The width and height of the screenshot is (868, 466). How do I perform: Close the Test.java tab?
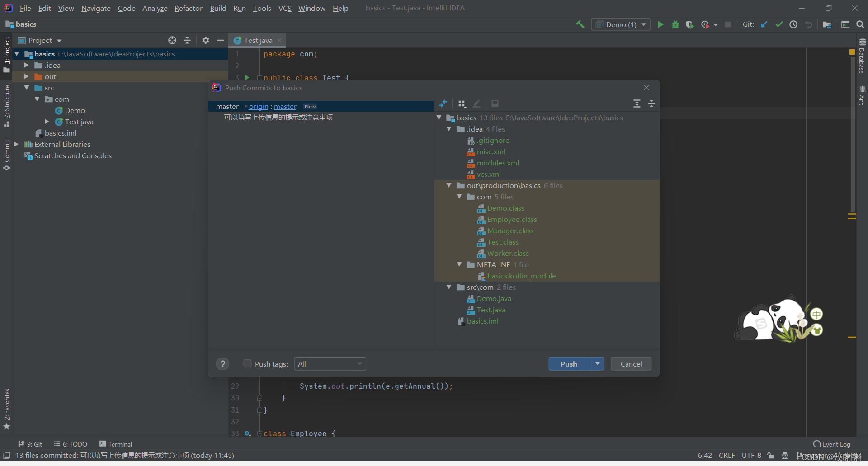(279, 40)
